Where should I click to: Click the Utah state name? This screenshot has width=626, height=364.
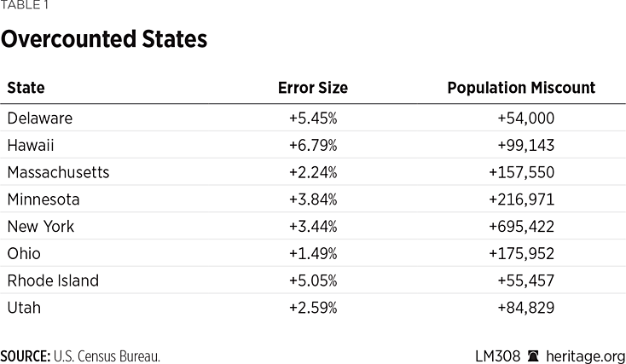pyautogui.click(x=24, y=308)
